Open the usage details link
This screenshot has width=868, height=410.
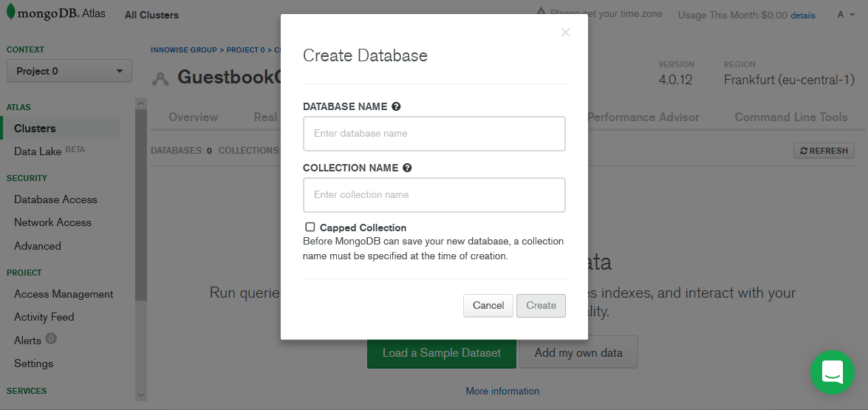(803, 16)
